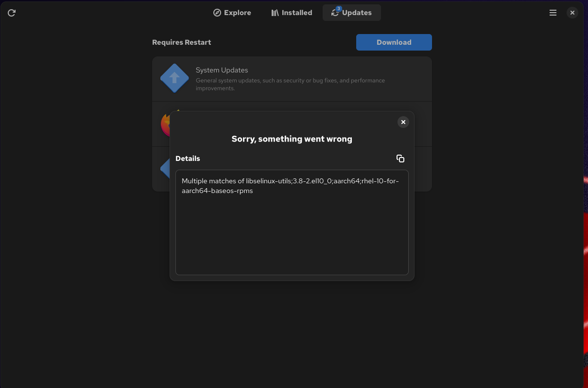Screen dimensions: 588x388
Task: Select the Updates tab
Action: [x=352, y=13]
